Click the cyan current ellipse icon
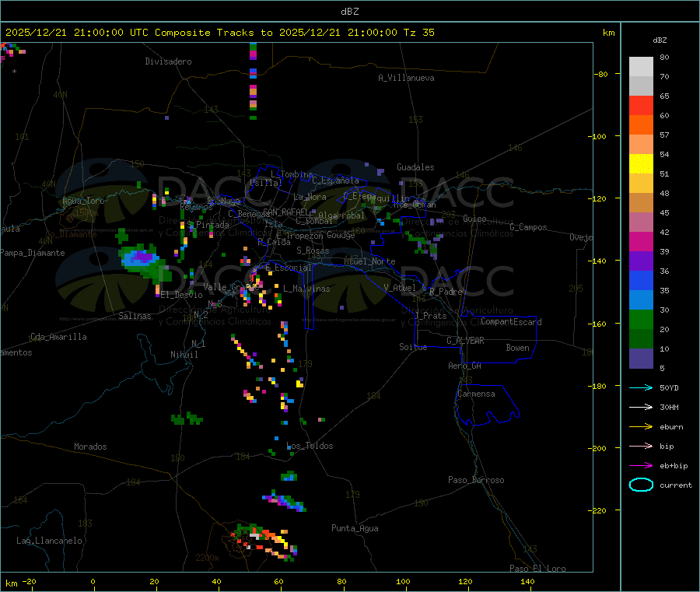The width and height of the screenshot is (700, 592). click(641, 485)
